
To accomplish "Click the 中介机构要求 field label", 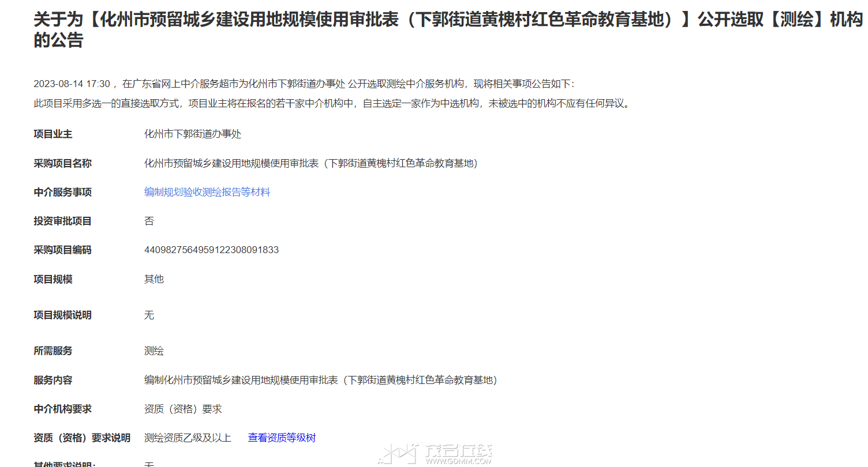I will (63, 409).
